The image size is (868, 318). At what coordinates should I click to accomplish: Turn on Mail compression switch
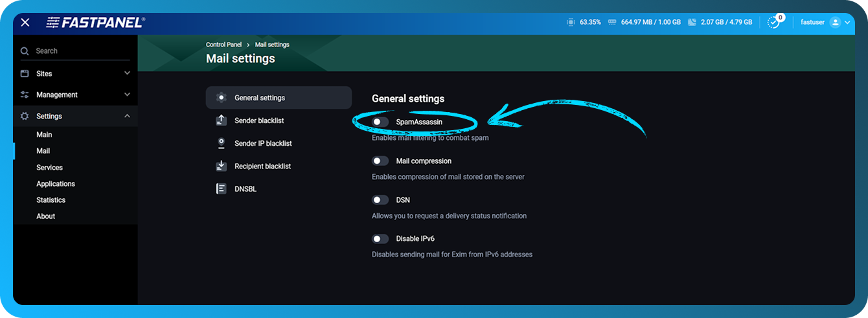tap(380, 161)
